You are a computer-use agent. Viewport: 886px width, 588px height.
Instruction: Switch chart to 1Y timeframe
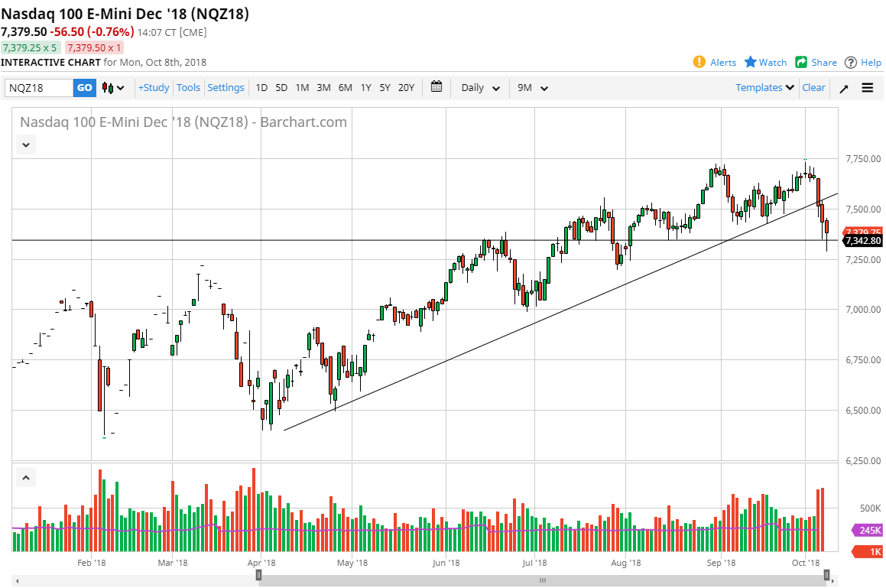click(x=365, y=87)
